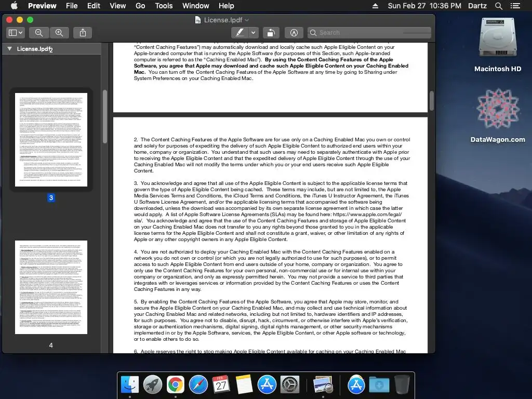The image size is (532, 399).
Task: Click the eject icon in menu bar
Action: 375,6
